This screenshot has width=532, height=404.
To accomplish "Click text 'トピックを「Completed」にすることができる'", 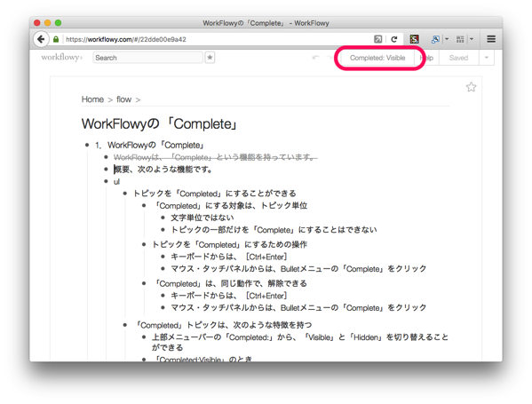I will 214,194.
